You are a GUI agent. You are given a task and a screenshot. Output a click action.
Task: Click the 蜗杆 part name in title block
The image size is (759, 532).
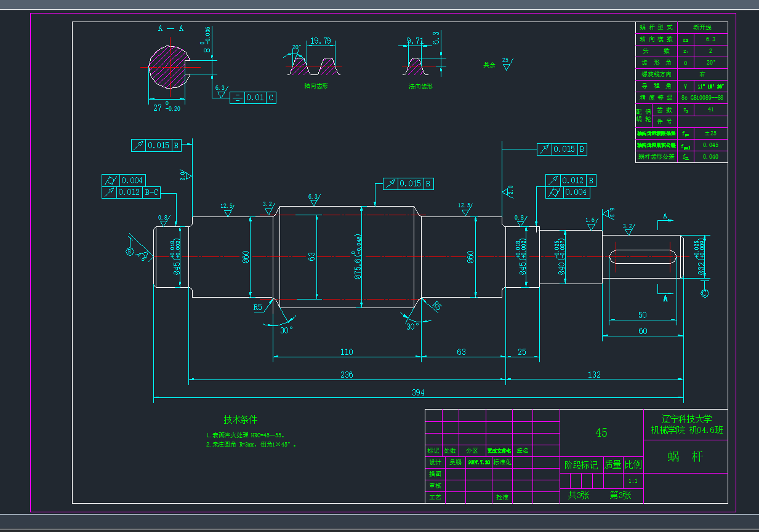click(685, 457)
